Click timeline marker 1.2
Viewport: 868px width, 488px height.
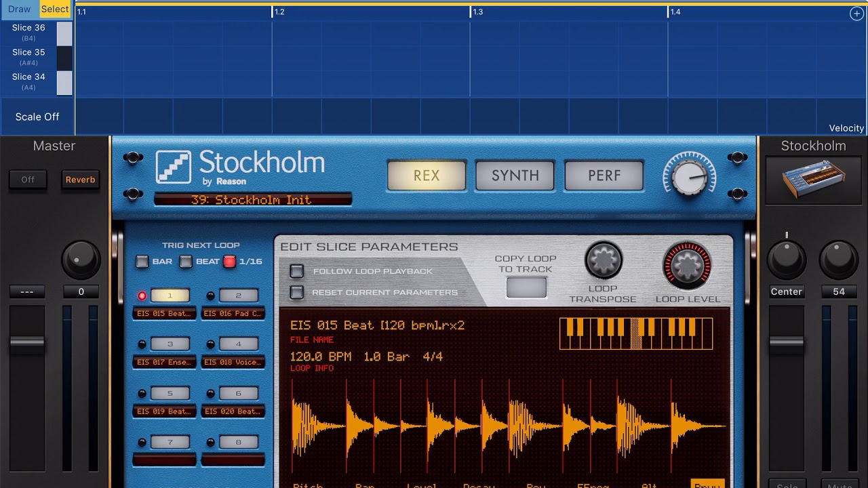[x=279, y=12]
